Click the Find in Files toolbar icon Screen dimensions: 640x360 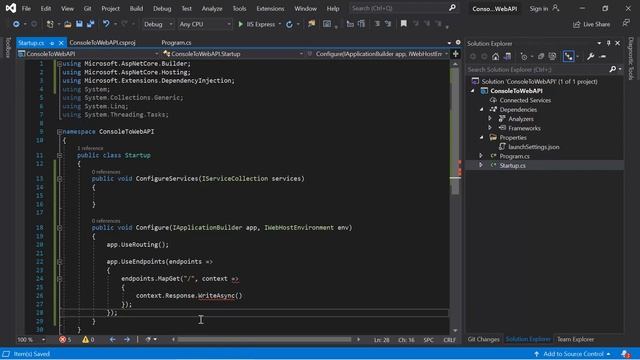pyautogui.click(x=312, y=24)
